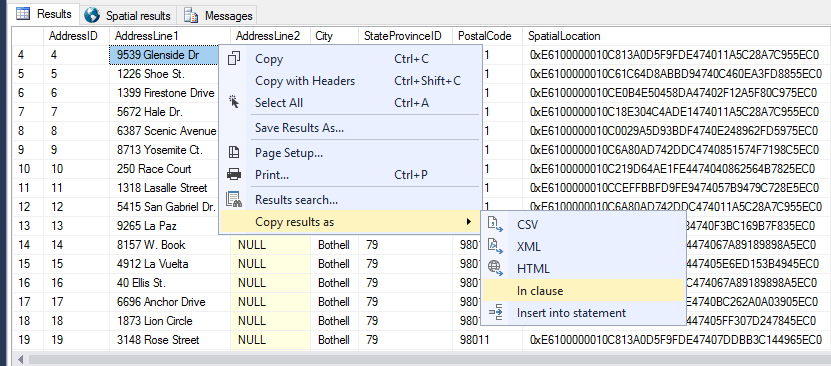Click the AddressLine1 column header
Screen dimensions: 831x366
170,36
